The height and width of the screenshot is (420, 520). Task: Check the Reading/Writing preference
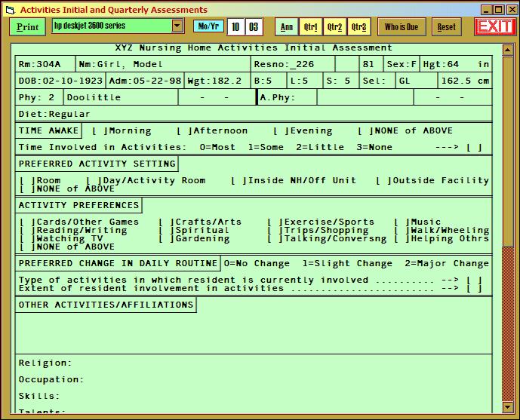(x=27, y=230)
